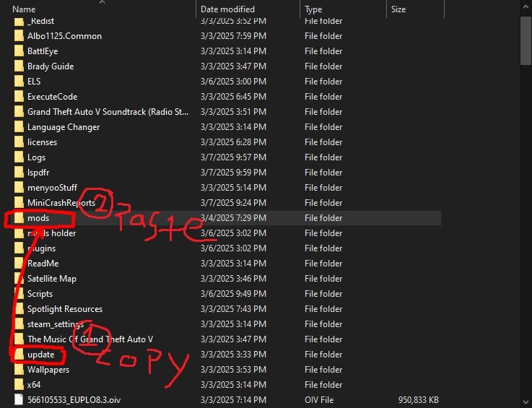Select the Satellite Map folder name
The height and width of the screenshot is (408, 532).
coord(52,279)
